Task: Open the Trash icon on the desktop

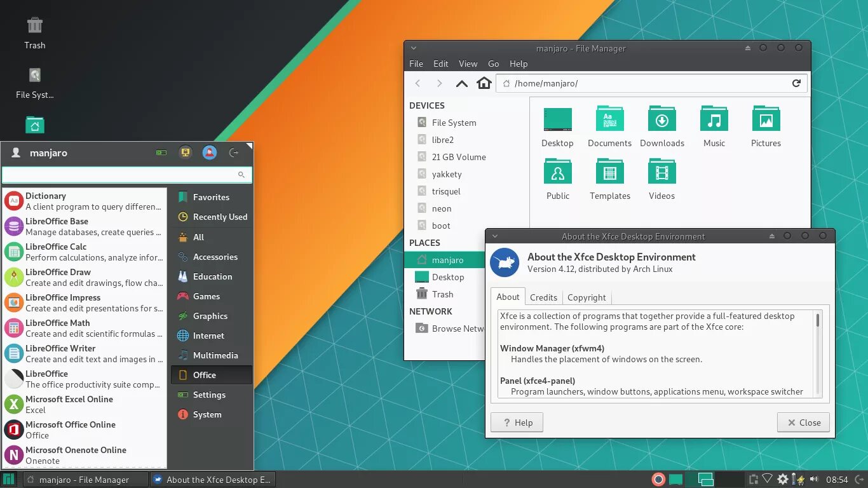Action: point(35,33)
